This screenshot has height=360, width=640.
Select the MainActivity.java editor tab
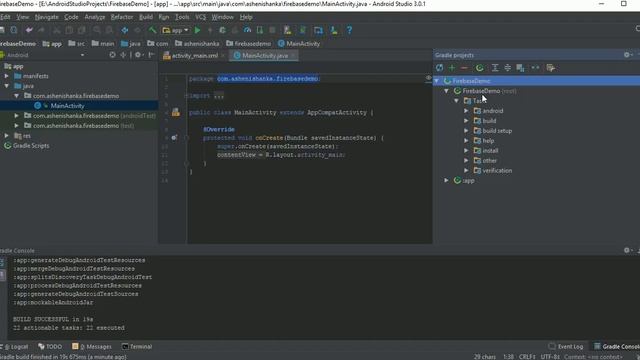point(264,56)
